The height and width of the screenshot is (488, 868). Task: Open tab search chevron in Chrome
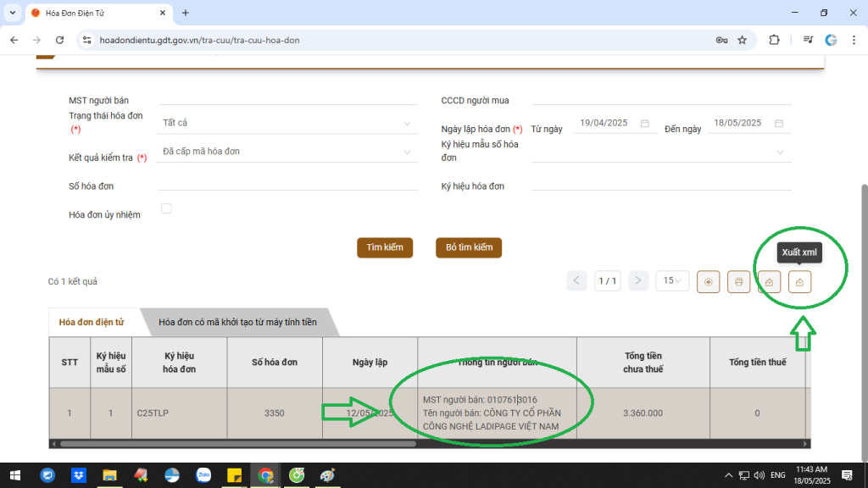click(12, 13)
